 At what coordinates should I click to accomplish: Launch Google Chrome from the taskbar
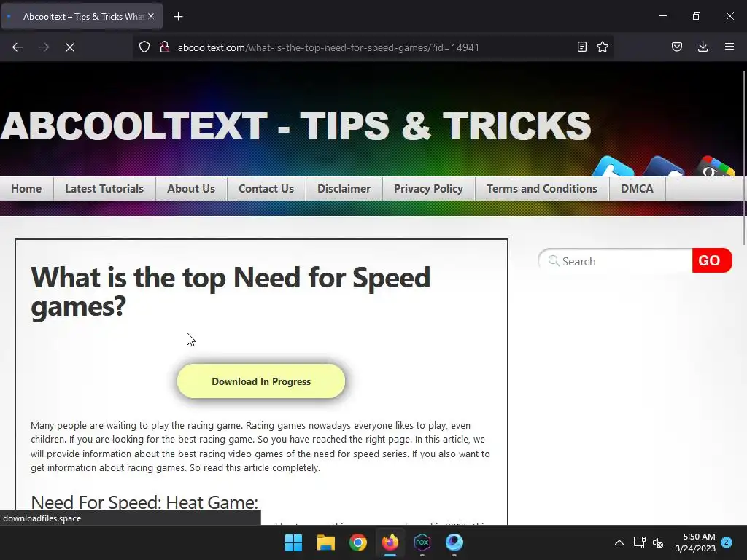(357, 542)
